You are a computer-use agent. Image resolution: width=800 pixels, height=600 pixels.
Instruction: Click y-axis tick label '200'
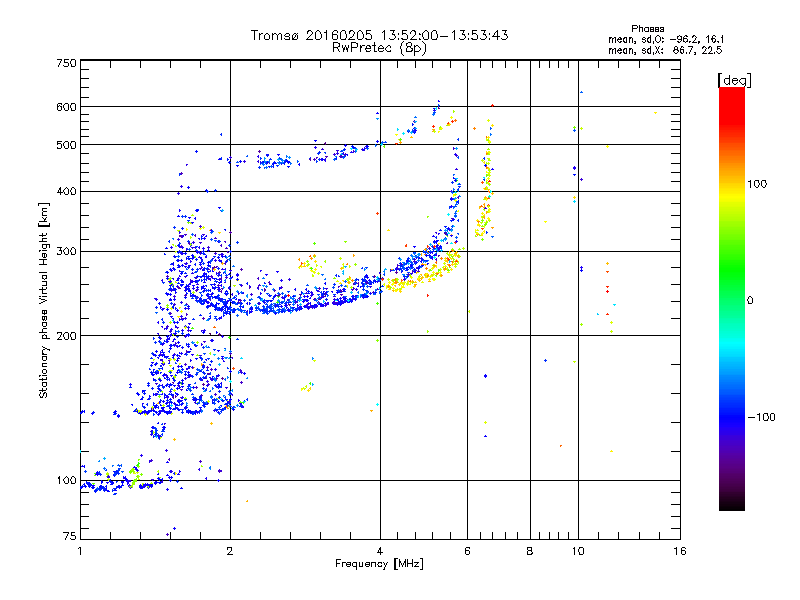(x=66, y=336)
